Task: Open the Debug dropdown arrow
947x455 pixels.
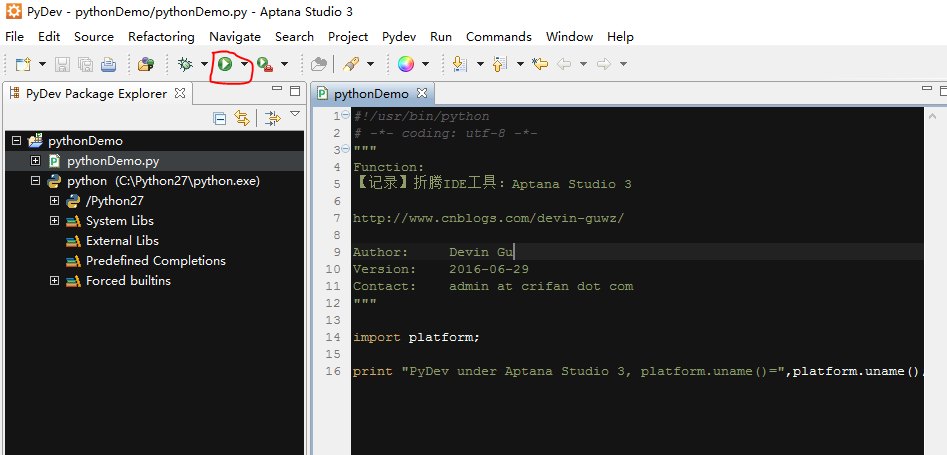Action: click(x=204, y=64)
